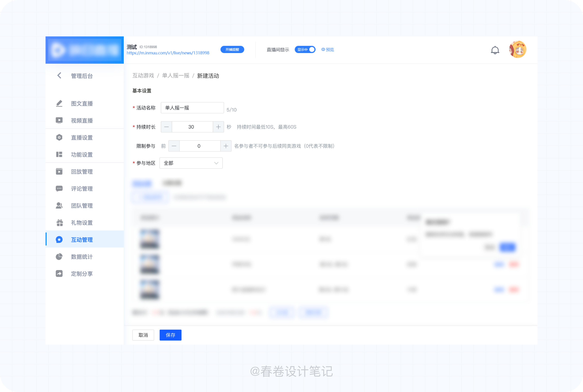Click the 开播提醒 pill button
The width and height of the screenshot is (583, 392).
point(232,49)
